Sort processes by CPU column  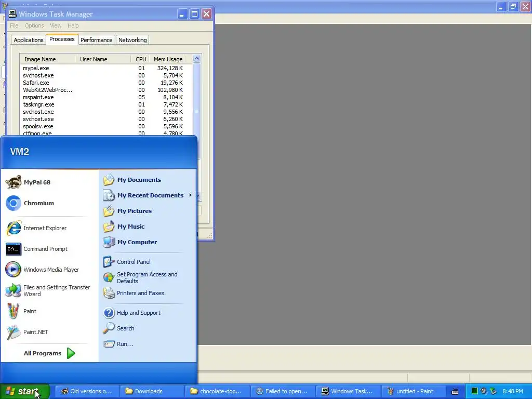point(140,59)
